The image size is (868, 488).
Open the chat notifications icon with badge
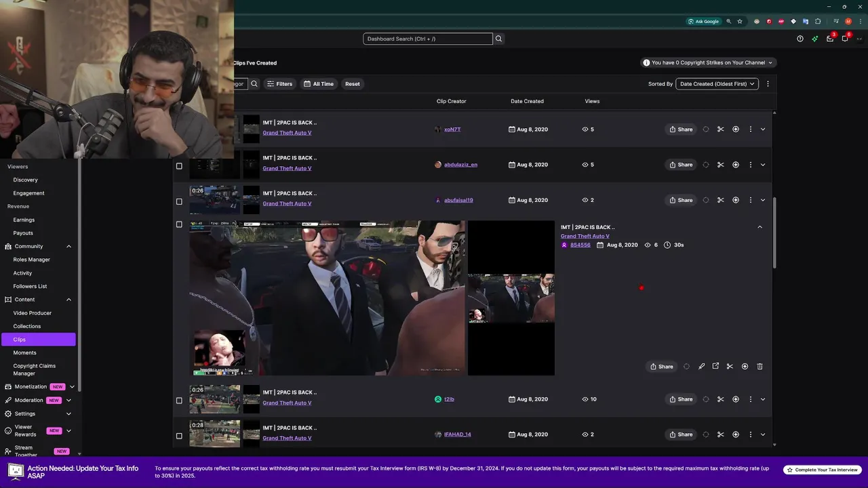tap(845, 39)
